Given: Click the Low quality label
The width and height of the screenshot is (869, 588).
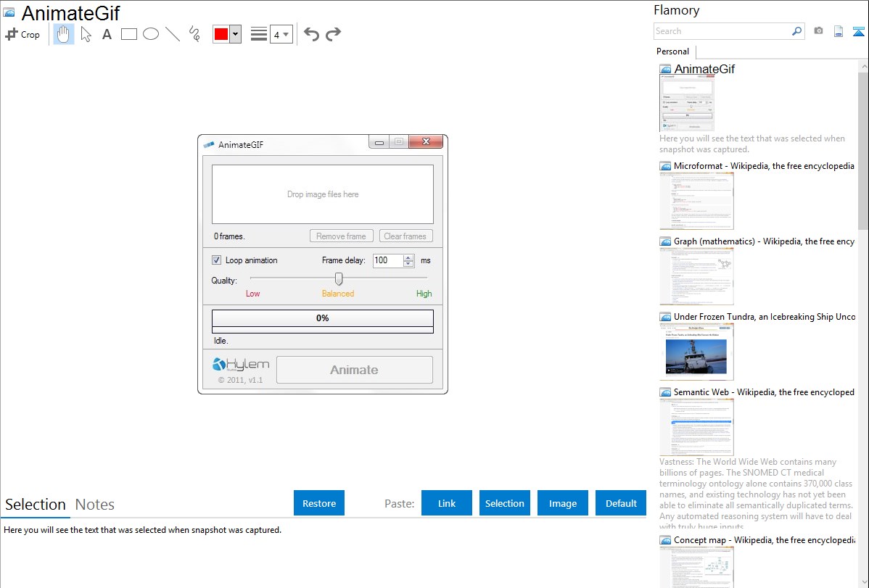Looking at the screenshot, I should point(252,294).
